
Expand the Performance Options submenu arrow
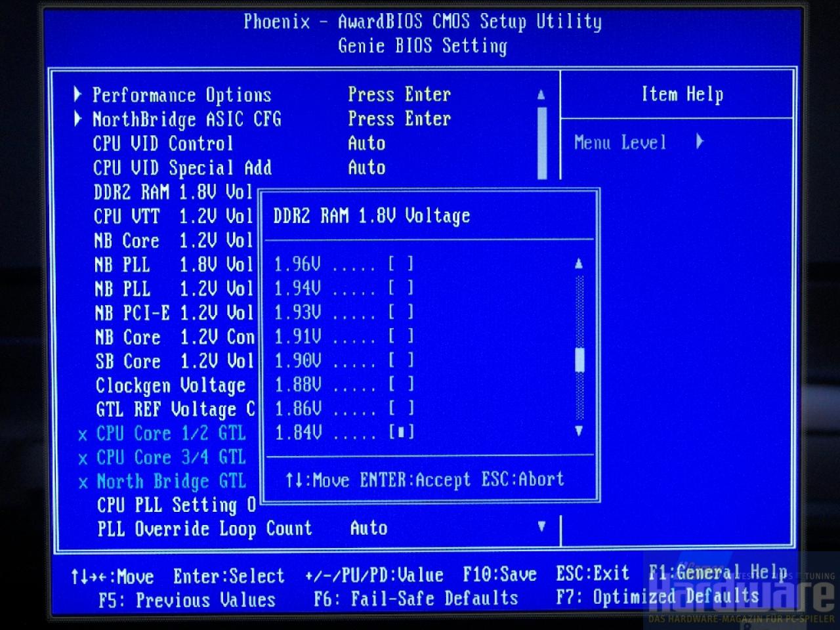[x=77, y=94]
